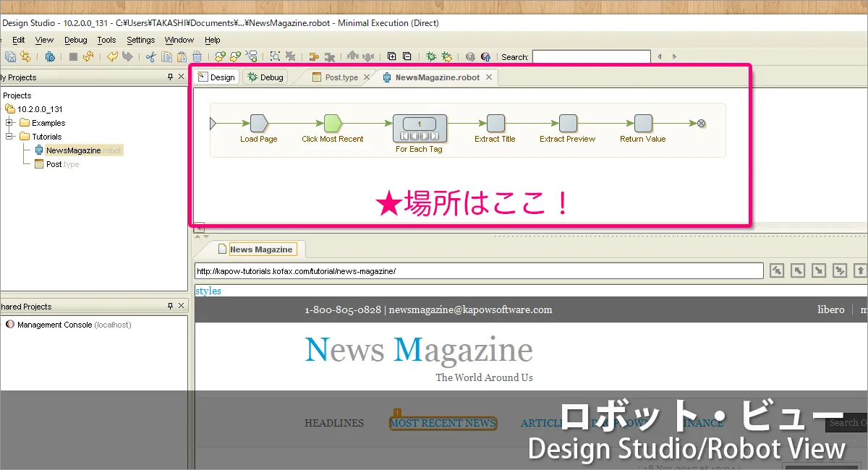
Task: Switch to Design mode
Action: click(216, 77)
